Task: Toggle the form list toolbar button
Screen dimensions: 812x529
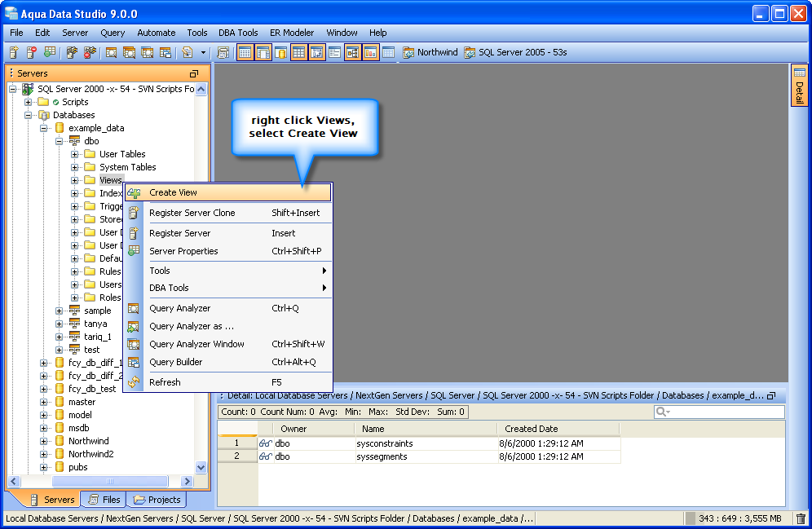Action: [334, 52]
